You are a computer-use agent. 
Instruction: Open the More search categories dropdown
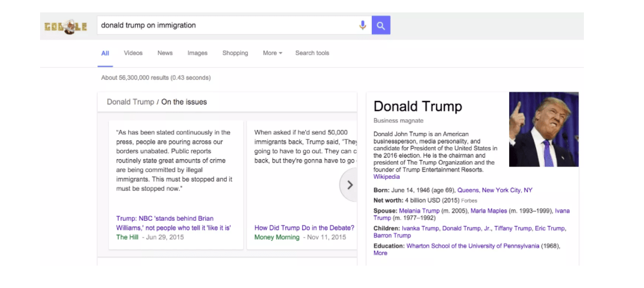[x=272, y=53]
